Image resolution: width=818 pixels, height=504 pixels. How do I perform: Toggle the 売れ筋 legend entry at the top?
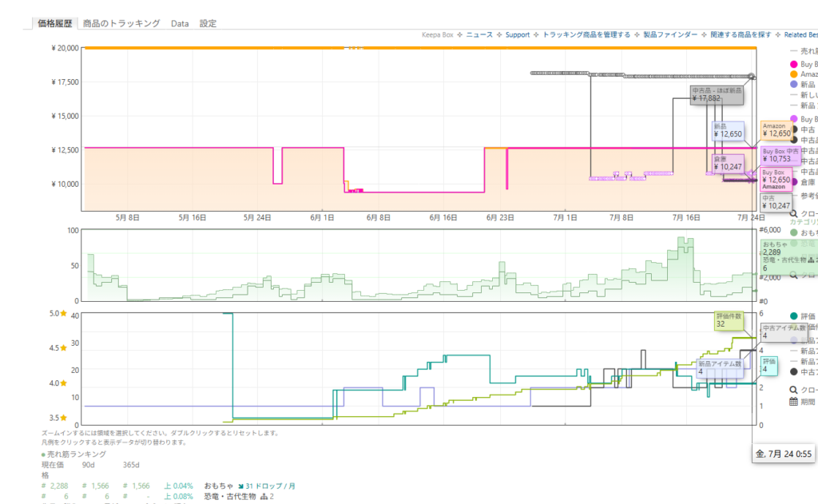click(x=804, y=51)
